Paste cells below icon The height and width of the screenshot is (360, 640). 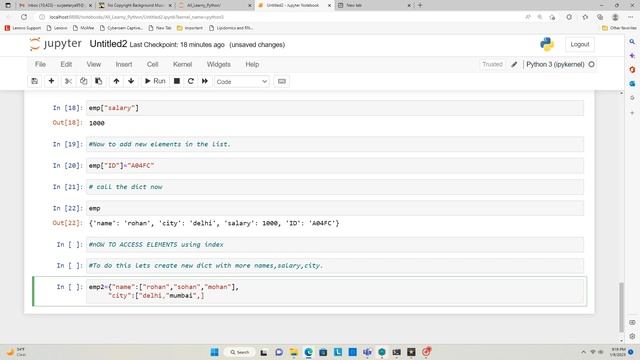tap(98, 81)
